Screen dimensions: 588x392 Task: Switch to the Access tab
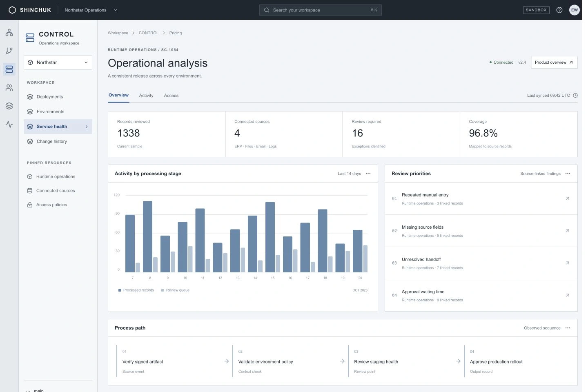[171, 96]
